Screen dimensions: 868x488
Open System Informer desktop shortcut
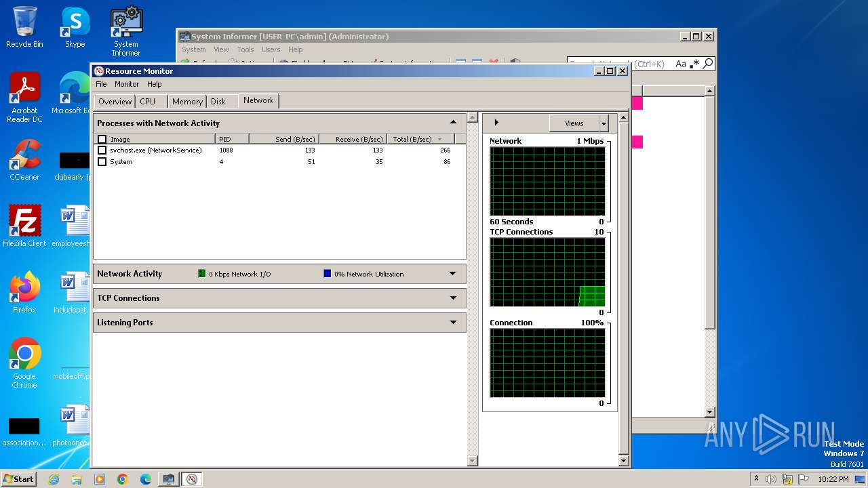126,31
